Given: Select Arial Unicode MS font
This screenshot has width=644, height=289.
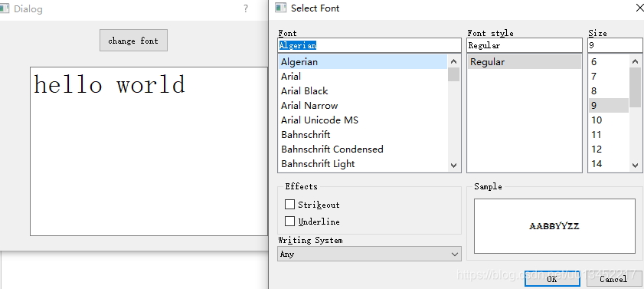Looking at the screenshot, I should [363, 120].
